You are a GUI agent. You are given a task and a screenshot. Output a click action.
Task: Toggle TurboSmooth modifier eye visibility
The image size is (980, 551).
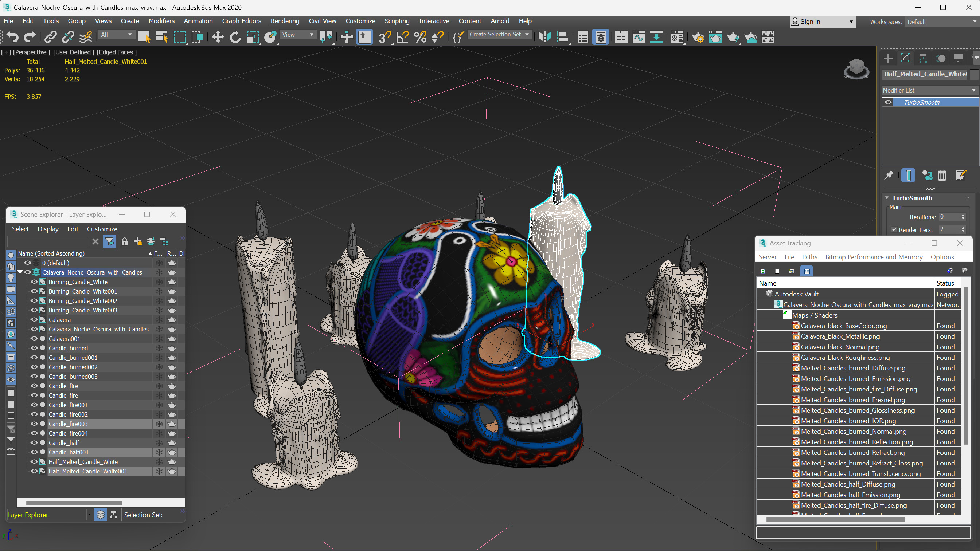[888, 102]
